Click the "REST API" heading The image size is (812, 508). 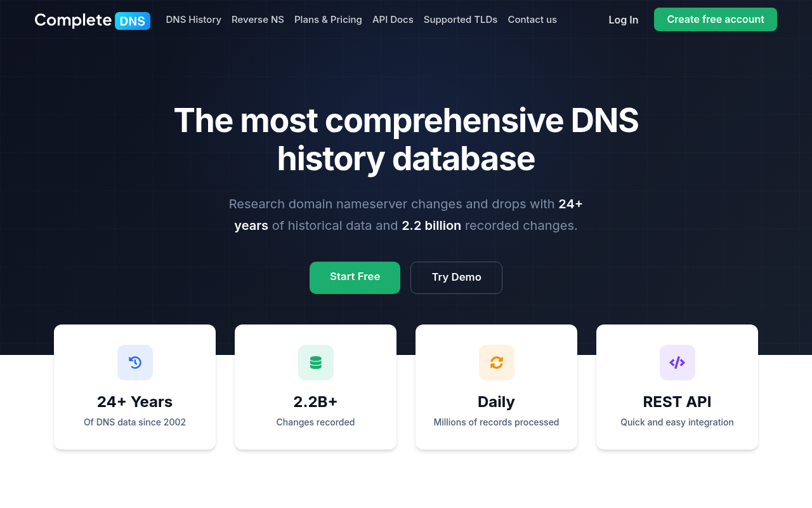coord(677,402)
